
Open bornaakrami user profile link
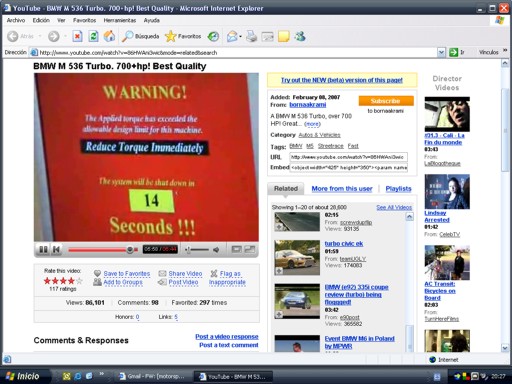307,105
